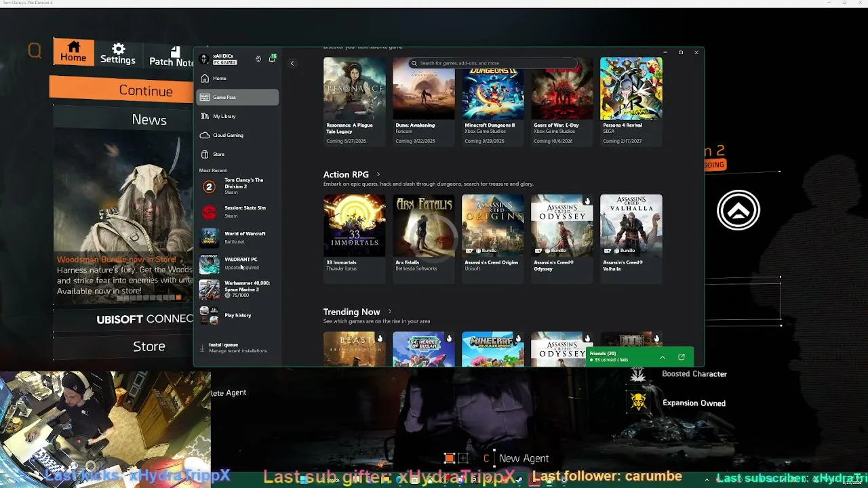
Task: Open the Heroes of Busan trending tile
Action: pos(424,349)
